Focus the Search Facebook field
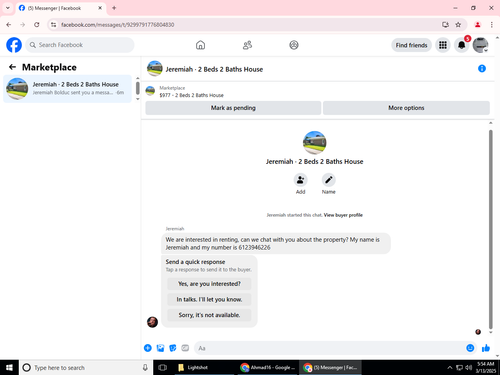Image resolution: width=500 pixels, height=375 pixels. coord(80,45)
